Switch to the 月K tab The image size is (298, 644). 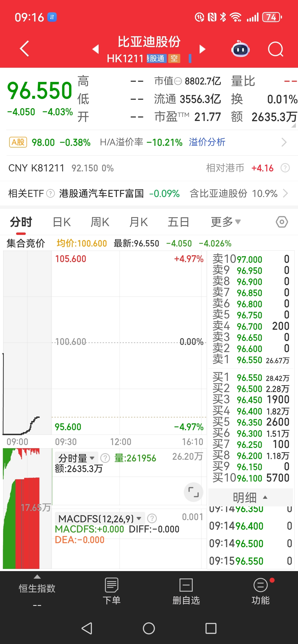coord(139,222)
